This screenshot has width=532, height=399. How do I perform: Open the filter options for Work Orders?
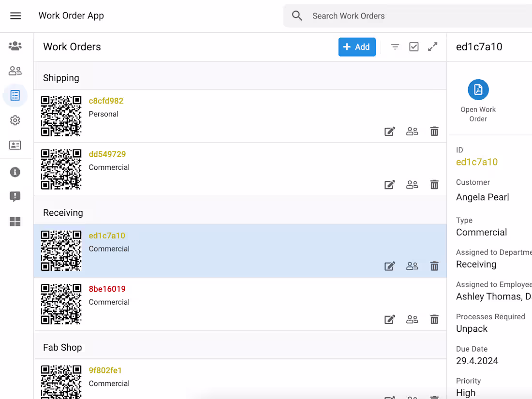click(x=395, y=46)
